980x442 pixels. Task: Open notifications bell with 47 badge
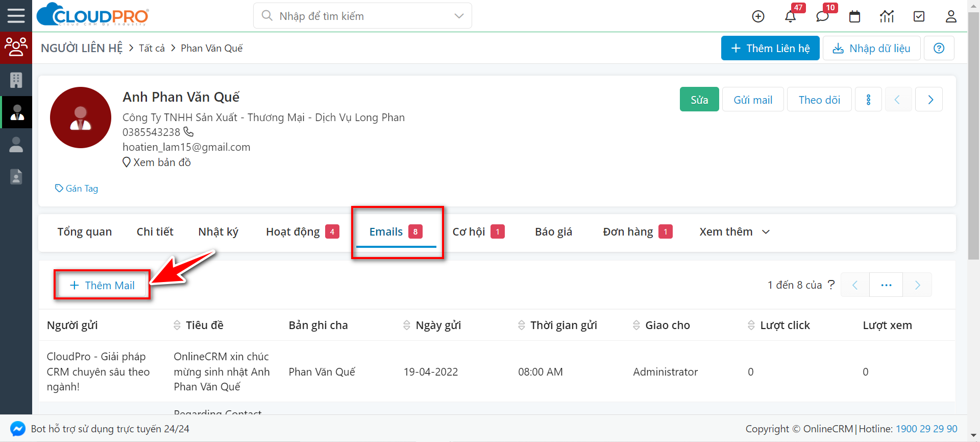pyautogui.click(x=790, y=16)
